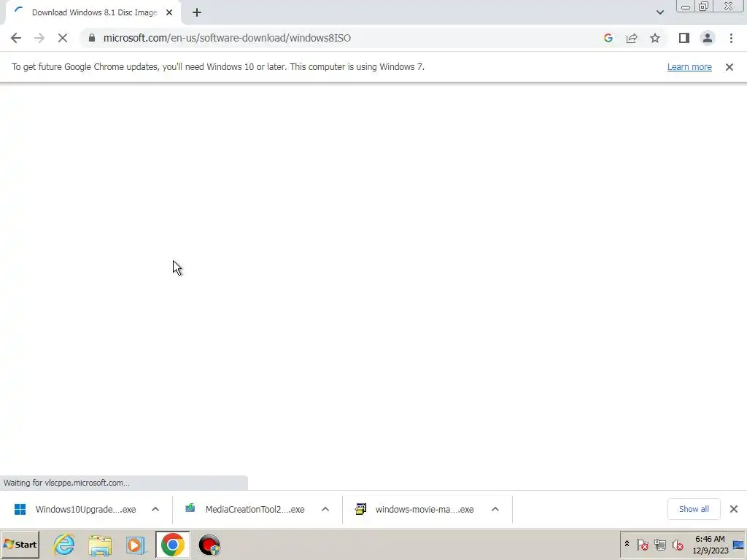Click the greyed forward navigation arrow

coord(39,38)
